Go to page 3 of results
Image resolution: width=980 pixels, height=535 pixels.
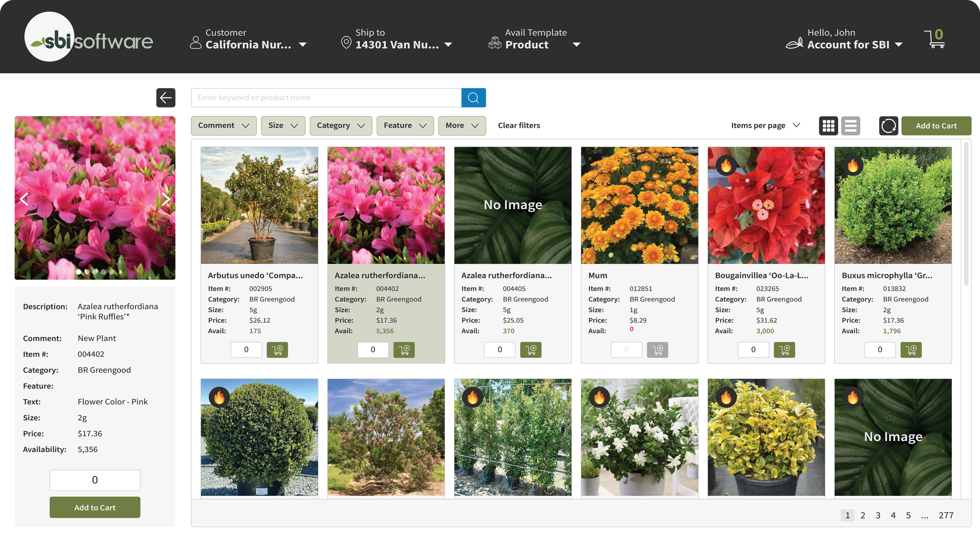tap(878, 515)
